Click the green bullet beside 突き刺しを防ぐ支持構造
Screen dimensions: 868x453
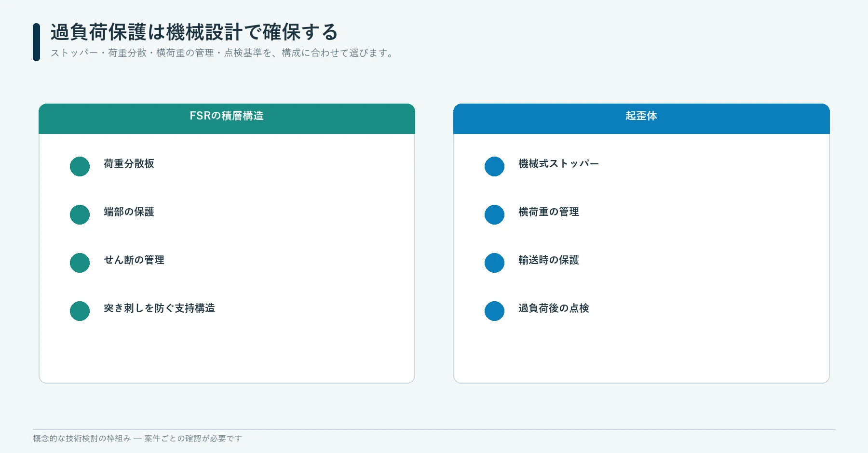pos(80,311)
